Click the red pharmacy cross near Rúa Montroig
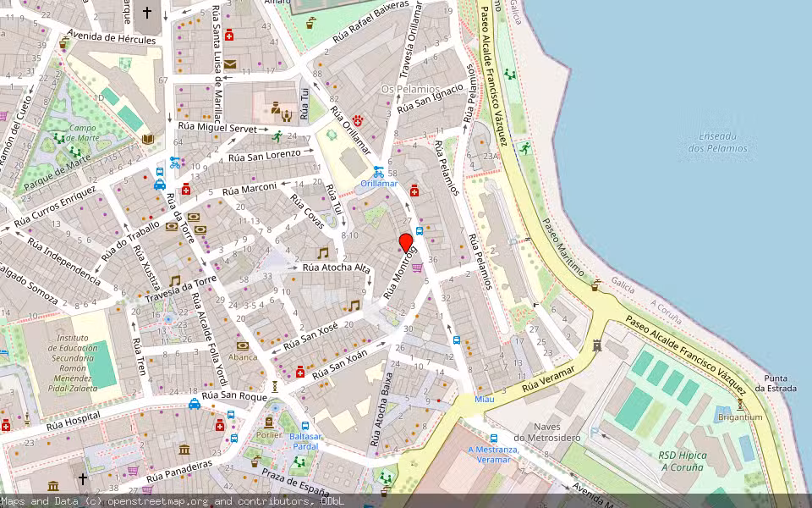This screenshot has width=812, height=508. tap(414, 190)
